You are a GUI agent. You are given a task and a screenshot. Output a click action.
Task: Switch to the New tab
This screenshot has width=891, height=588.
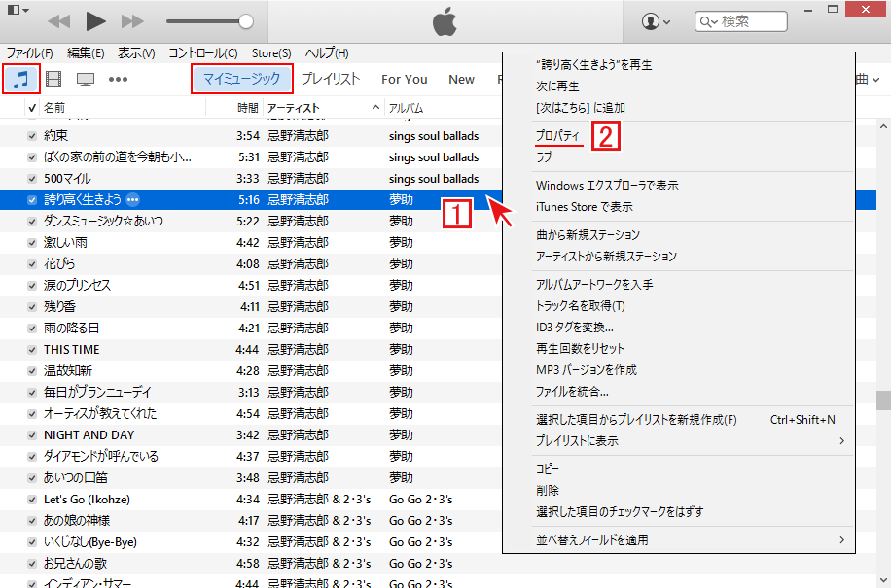(x=461, y=80)
